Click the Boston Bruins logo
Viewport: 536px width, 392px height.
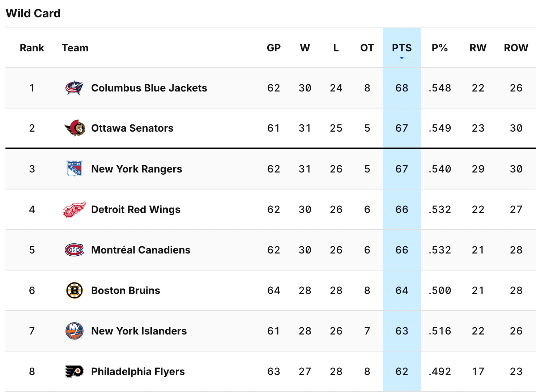point(75,290)
